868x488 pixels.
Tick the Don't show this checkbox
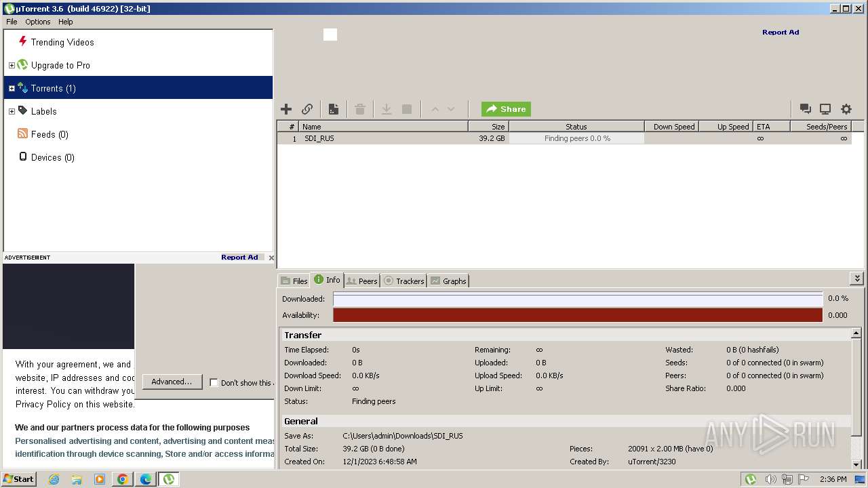tap(214, 382)
